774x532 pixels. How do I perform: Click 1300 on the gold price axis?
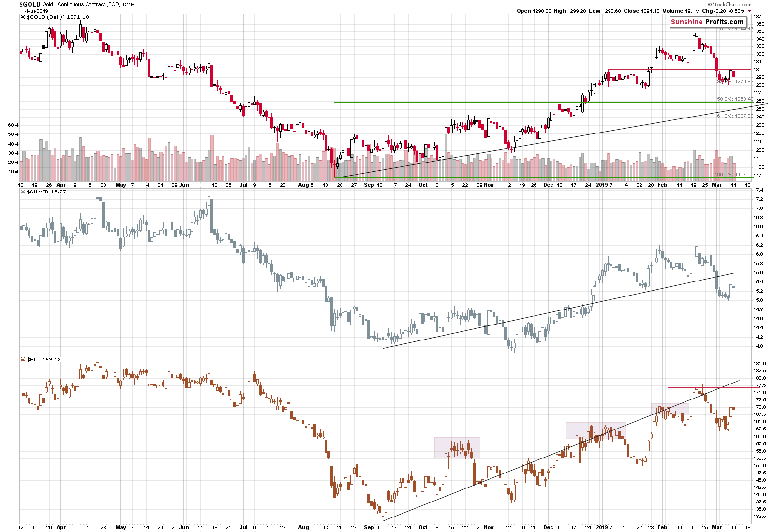[759, 70]
